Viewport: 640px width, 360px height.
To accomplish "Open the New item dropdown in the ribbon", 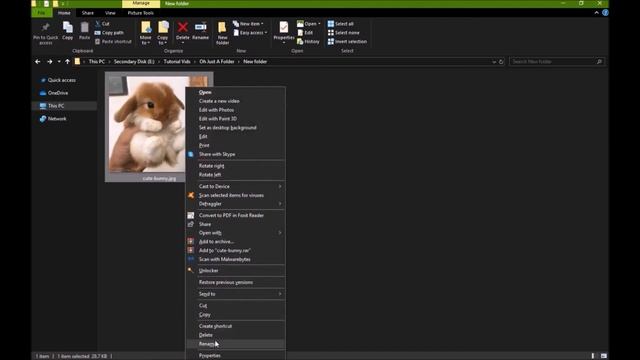I will point(248,24).
